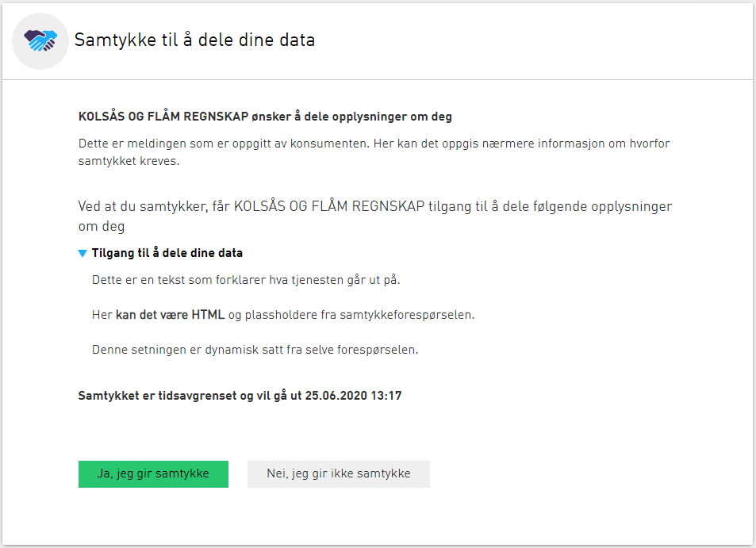Click the expiry date 25.06.2020 13:17
This screenshot has height=548, width=756.
tap(354, 397)
